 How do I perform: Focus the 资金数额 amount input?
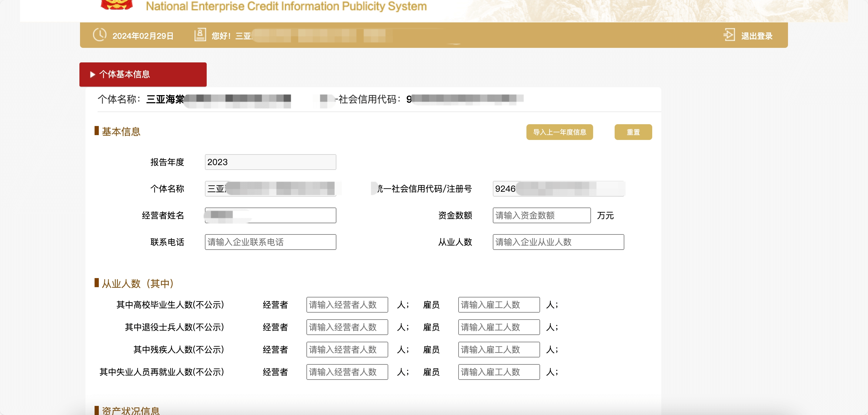coord(541,215)
